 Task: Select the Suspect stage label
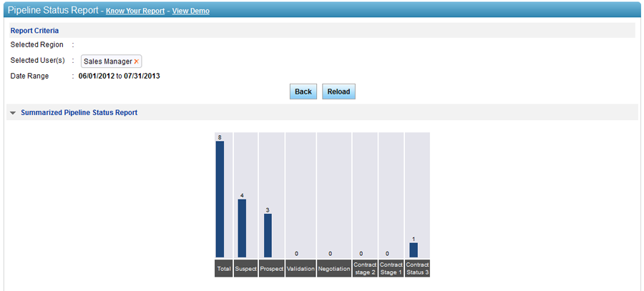(x=245, y=269)
